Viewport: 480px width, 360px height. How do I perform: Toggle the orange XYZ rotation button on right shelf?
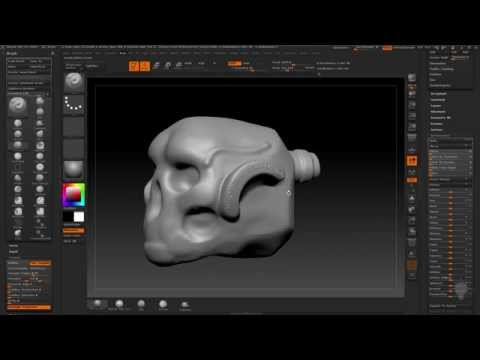(412, 180)
